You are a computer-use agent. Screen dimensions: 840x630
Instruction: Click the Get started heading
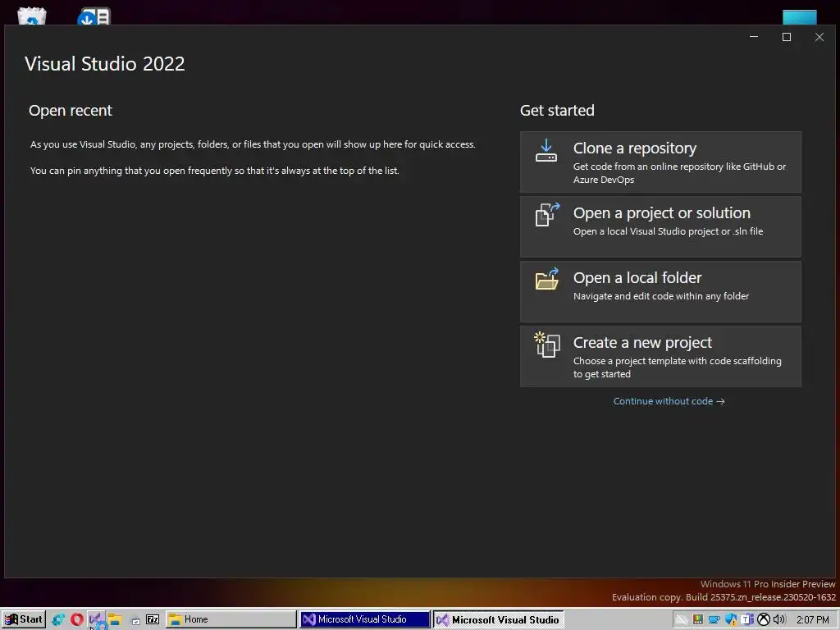click(557, 111)
